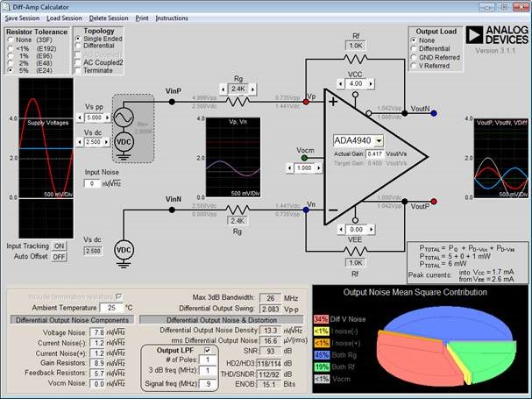Edit the Ambient Temperature field
This screenshot has width=532, height=399.
click(x=111, y=308)
